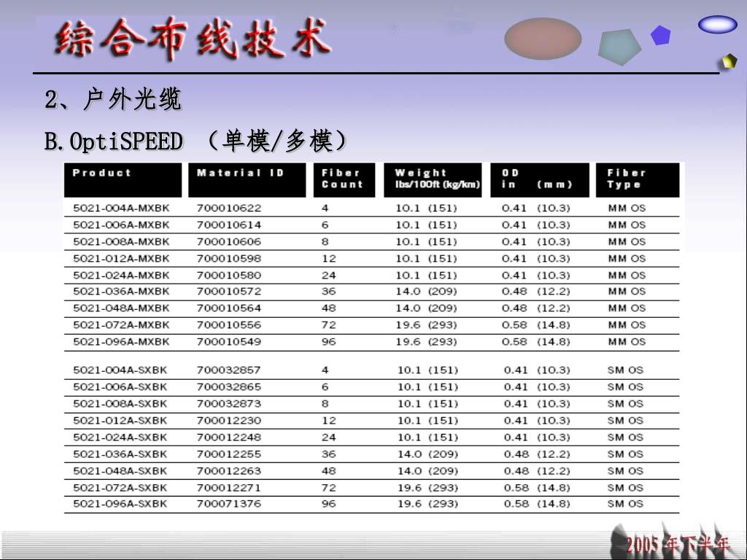Select product cell 5021-004A-SXBK

(x=120, y=370)
